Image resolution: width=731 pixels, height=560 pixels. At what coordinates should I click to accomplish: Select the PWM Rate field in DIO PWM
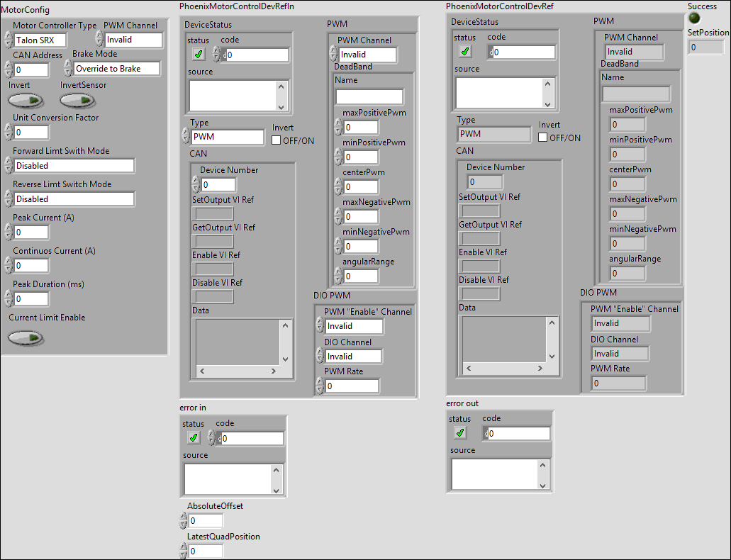point(352,386)
